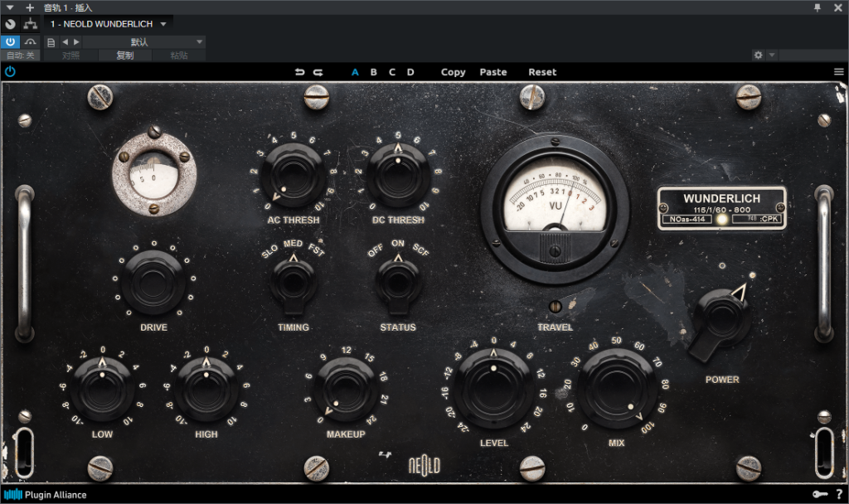Click the DRIVE knob

coord(153,282)
